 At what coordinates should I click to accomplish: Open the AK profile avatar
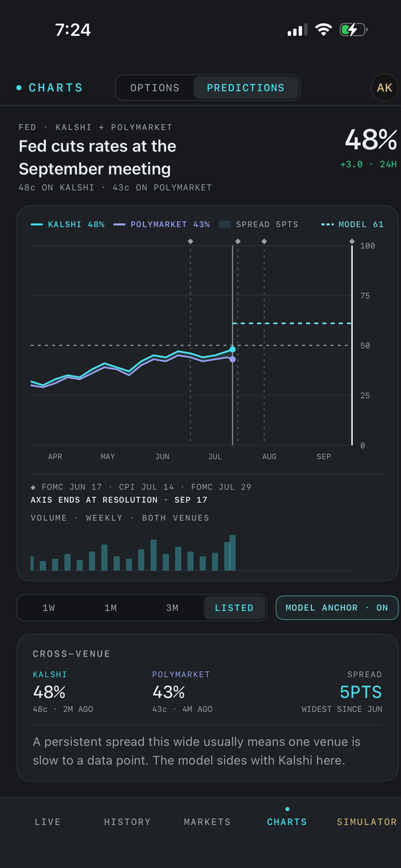point(384,88)
